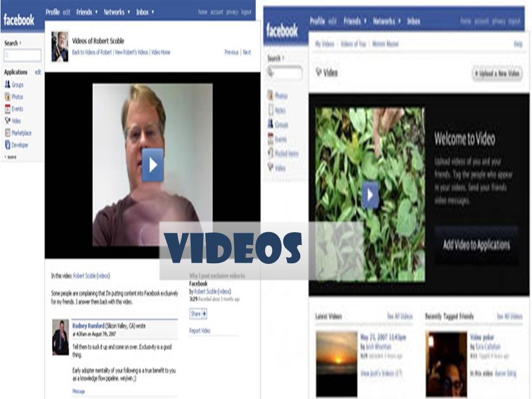
Task: Click Photos icon in right page sidebar
Action: [270, 95]
